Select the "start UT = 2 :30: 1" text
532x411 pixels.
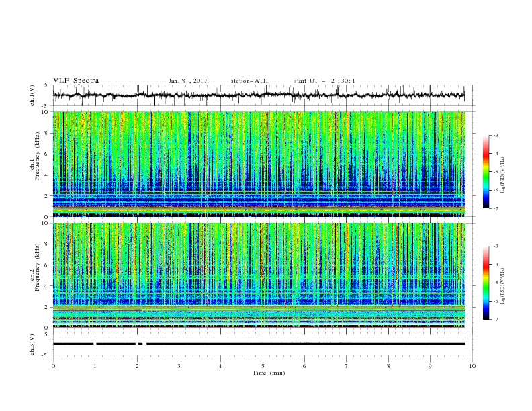coord(324,81)
